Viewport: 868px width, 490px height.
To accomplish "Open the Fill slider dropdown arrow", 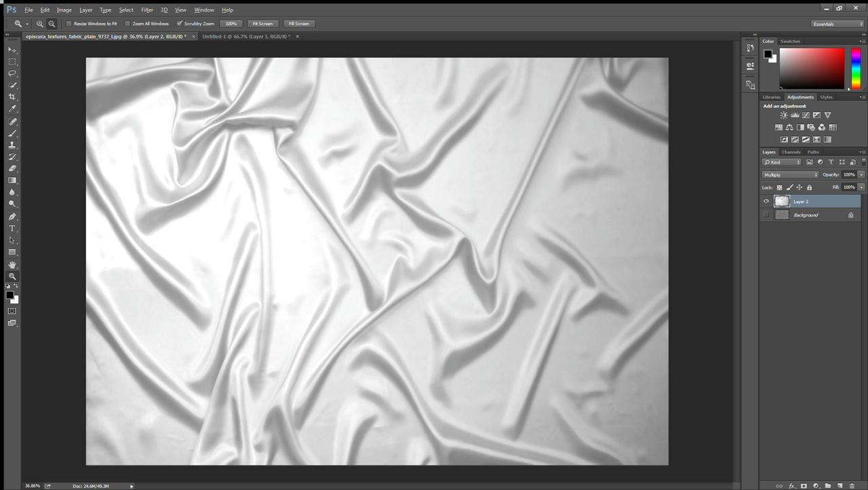I will click(x=861, y=187).
